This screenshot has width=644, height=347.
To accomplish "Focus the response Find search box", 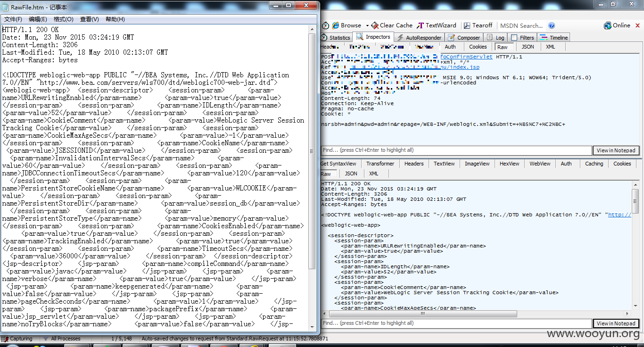I will 456,323.
